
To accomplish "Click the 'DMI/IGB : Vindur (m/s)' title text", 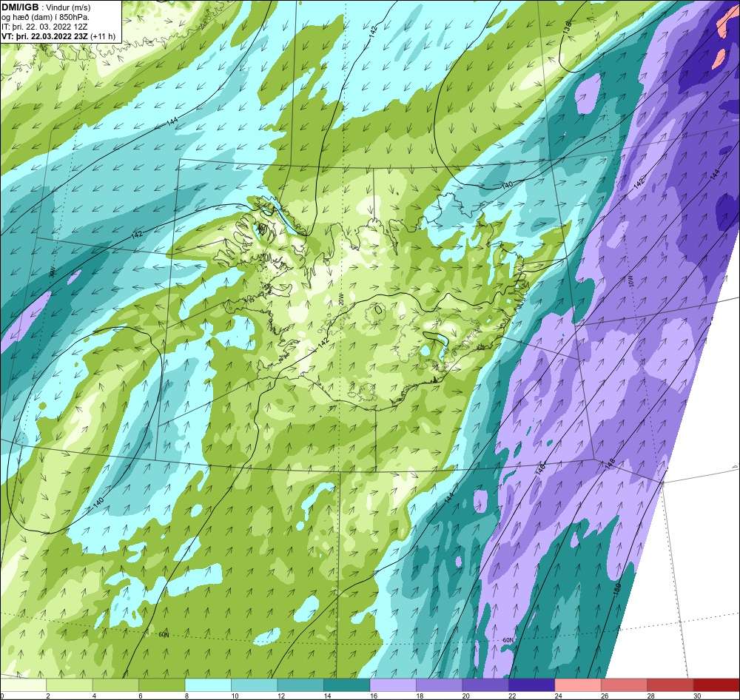I will [46, 7].
